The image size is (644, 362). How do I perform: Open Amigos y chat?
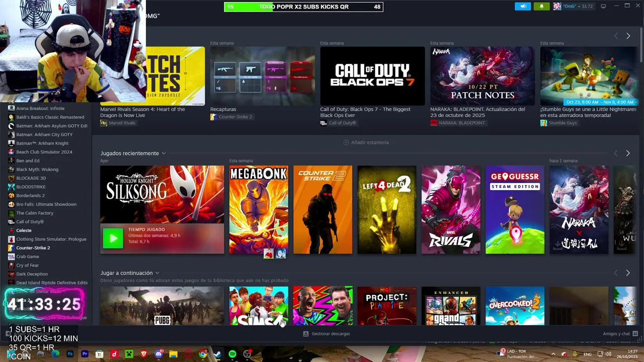point(616,334)
